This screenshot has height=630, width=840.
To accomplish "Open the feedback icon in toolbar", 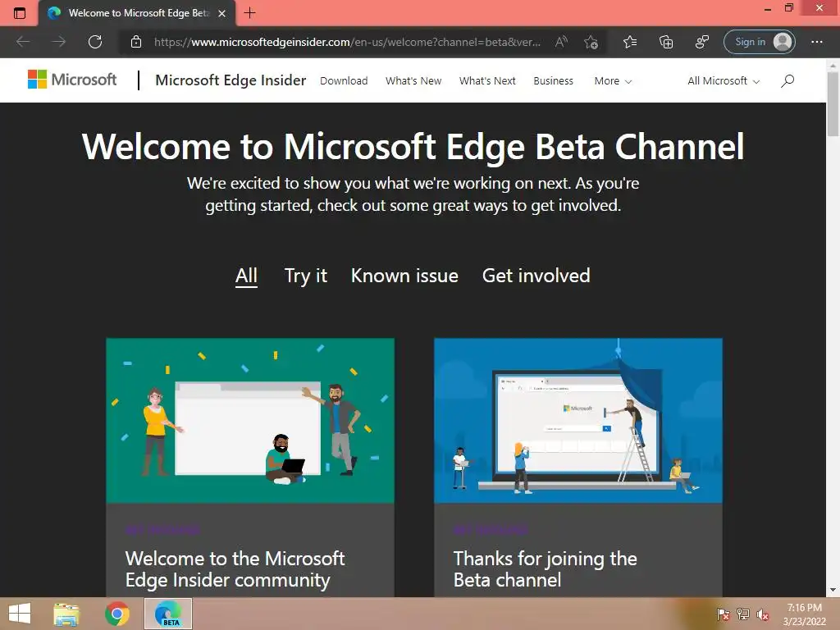I will [702, 42].
